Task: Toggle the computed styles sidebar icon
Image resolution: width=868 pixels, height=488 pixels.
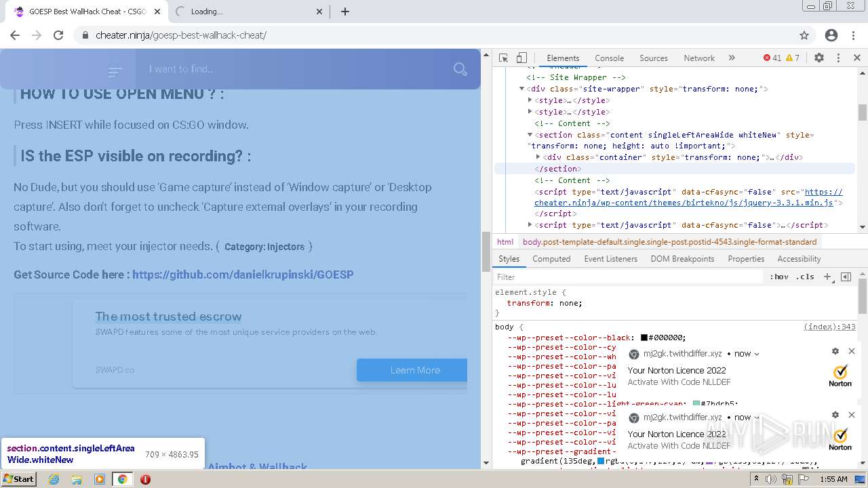Action: [x=846, y=277]
